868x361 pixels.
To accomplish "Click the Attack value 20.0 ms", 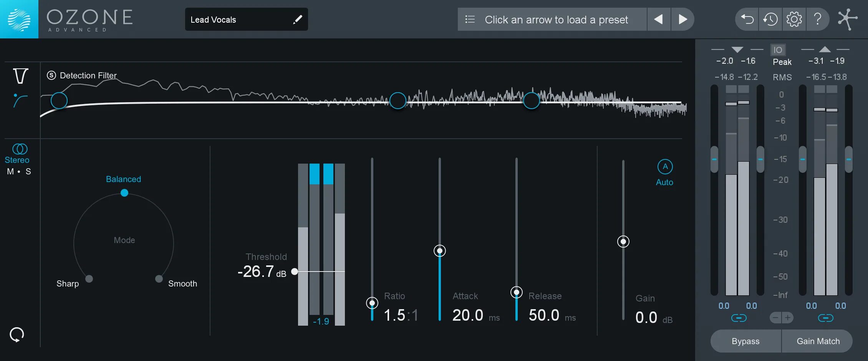I will coord(476,315).
